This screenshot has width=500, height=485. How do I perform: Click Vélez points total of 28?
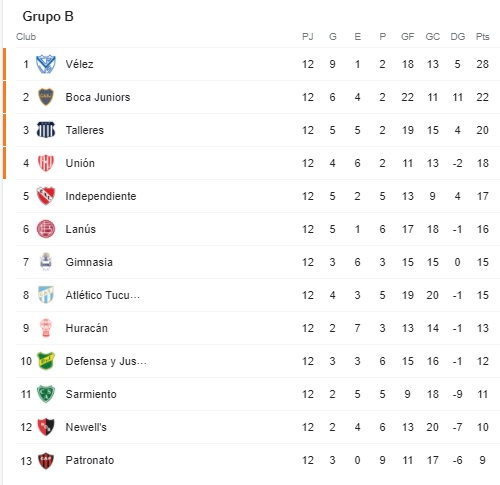point(482,64)
